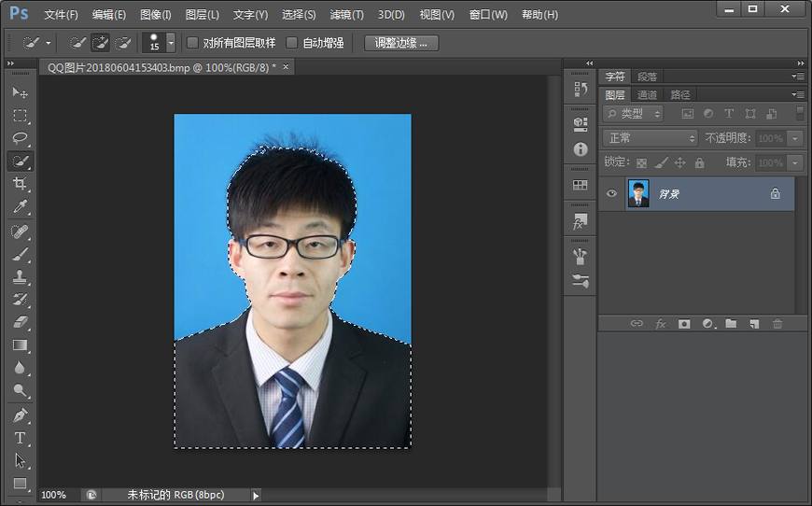The height and width of the screenshot is (506, 812).
Task: Click the Delete Layer trash icon
Action: click(x=777, y=324)
